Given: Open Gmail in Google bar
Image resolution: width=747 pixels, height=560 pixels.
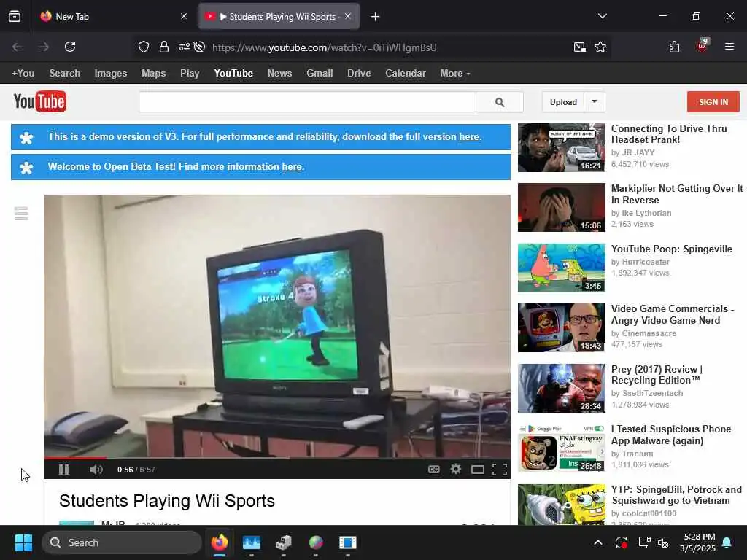Looking at the screenshot, I should tap(320, 74).
